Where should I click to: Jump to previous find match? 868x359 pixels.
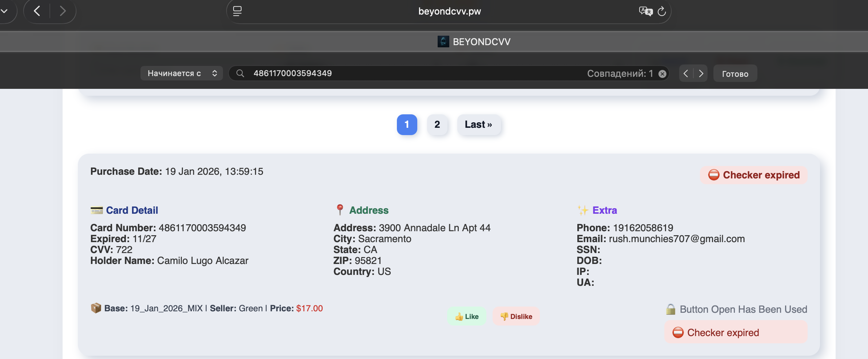(x=686, y=74)
